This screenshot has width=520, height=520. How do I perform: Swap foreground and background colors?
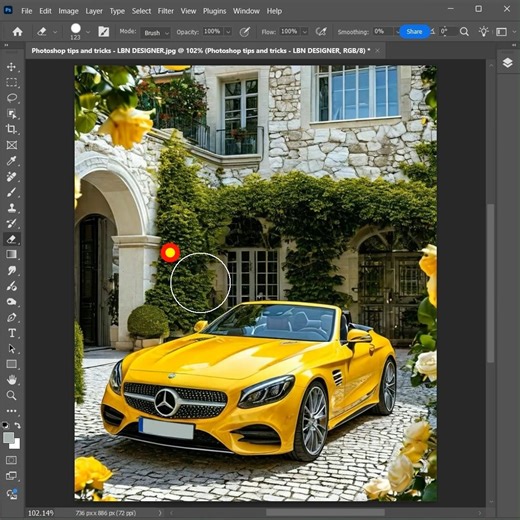coord(18,425)
